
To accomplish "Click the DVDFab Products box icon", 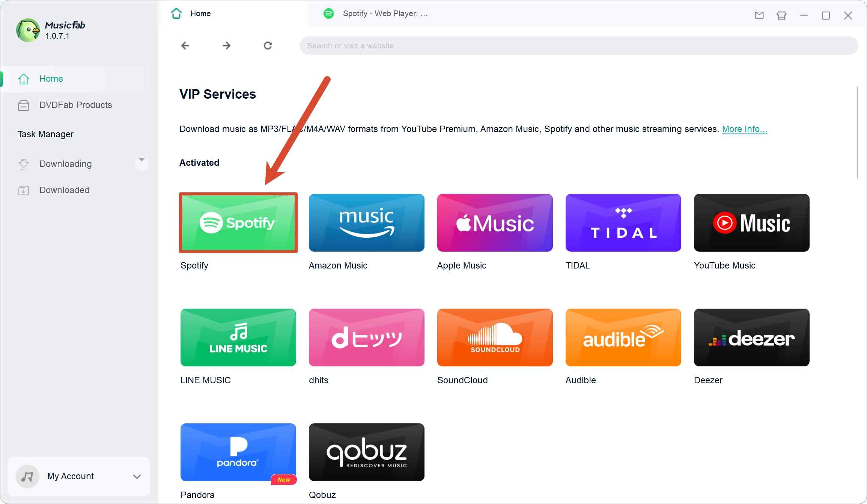I will tap(24, 105).
